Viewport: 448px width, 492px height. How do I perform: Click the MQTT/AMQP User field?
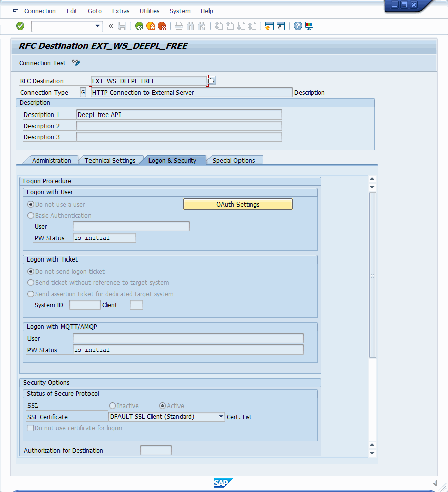(188, 338)
